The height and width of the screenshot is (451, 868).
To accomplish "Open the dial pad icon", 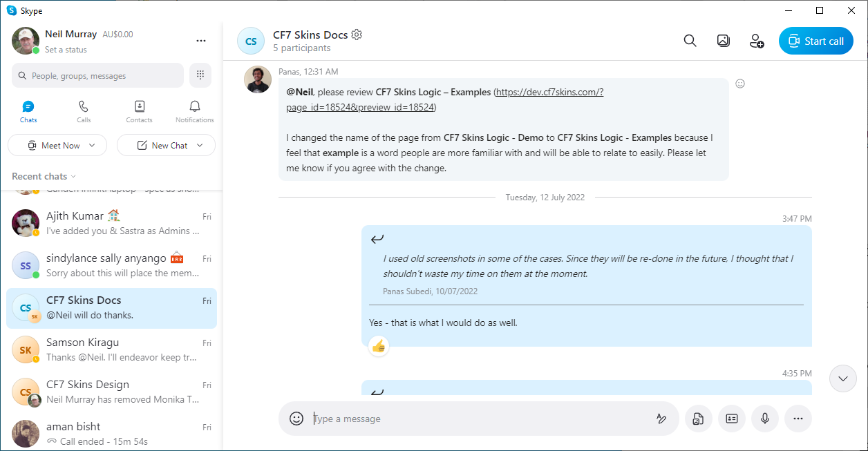I will click(x=200, y=75).
